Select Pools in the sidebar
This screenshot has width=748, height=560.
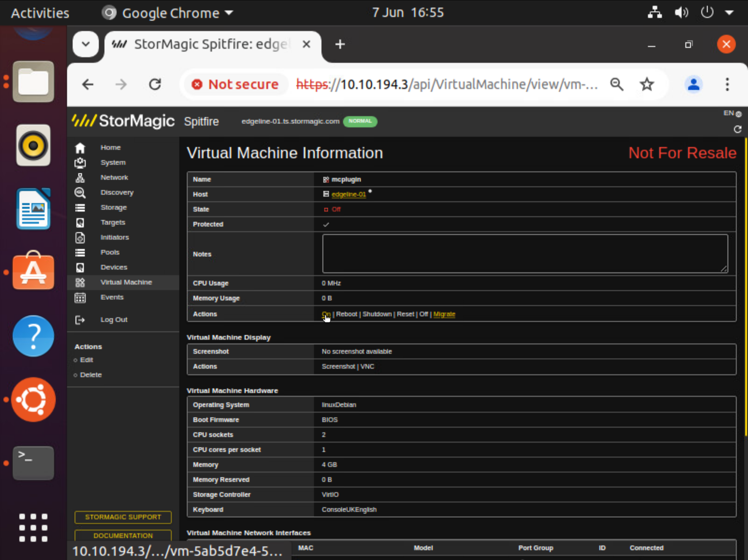pos(110,253)
